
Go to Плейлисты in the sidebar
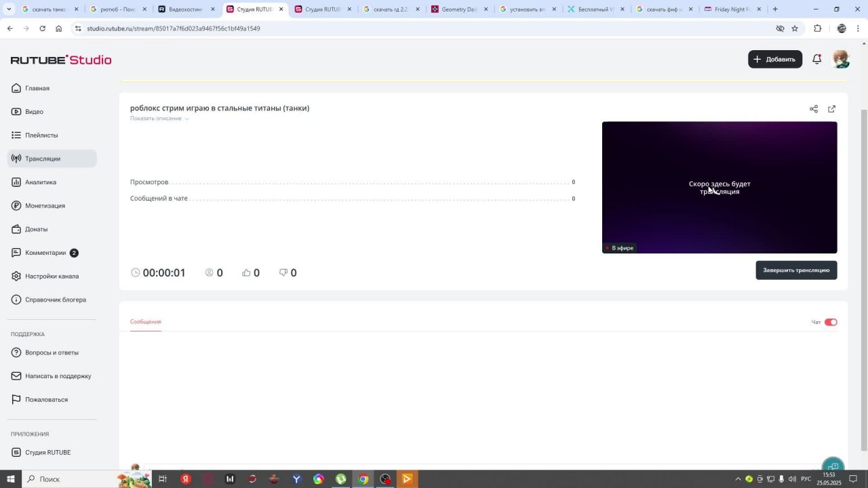52,135
